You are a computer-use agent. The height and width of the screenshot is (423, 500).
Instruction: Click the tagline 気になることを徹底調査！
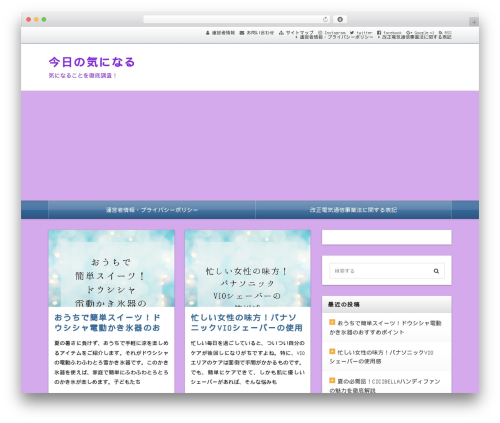point(82,76)
